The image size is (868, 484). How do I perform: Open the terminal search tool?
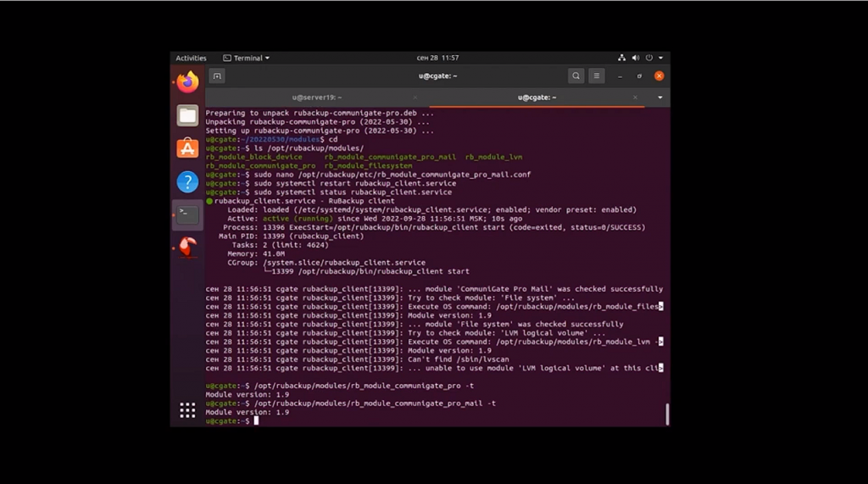point(576,76)
